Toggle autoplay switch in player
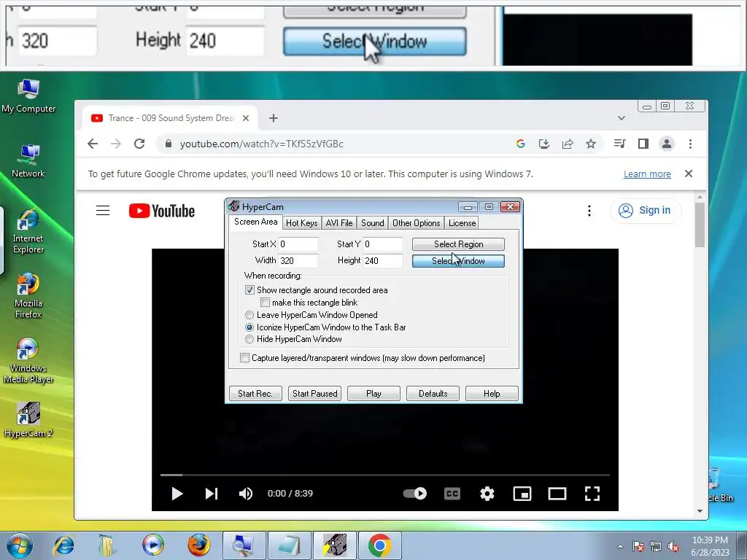 click(x=415, y=494)
